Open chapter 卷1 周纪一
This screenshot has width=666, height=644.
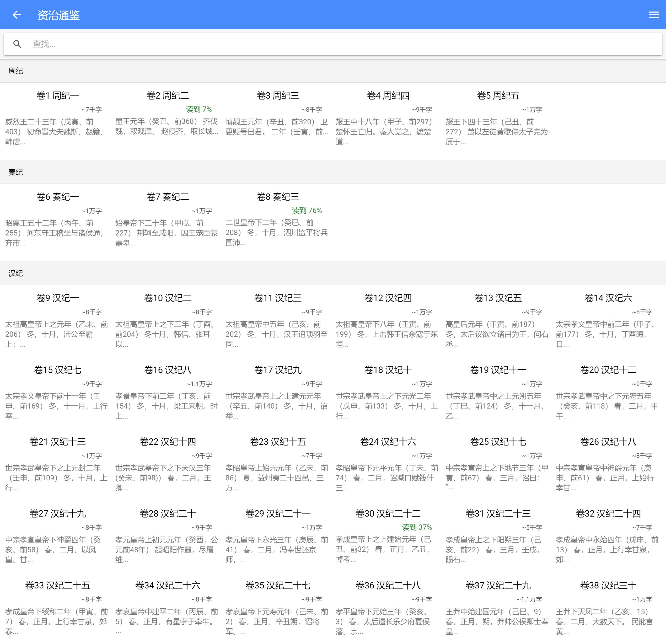[57, 95]
